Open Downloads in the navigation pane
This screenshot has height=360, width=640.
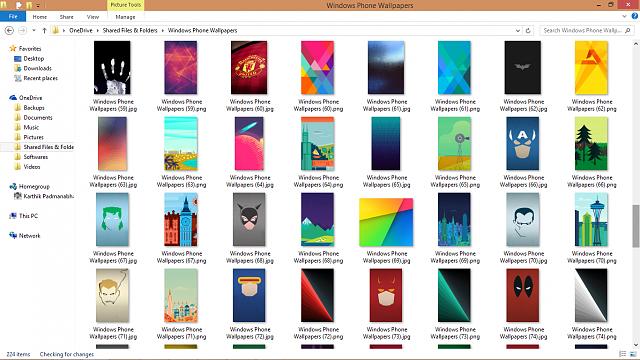37,69
